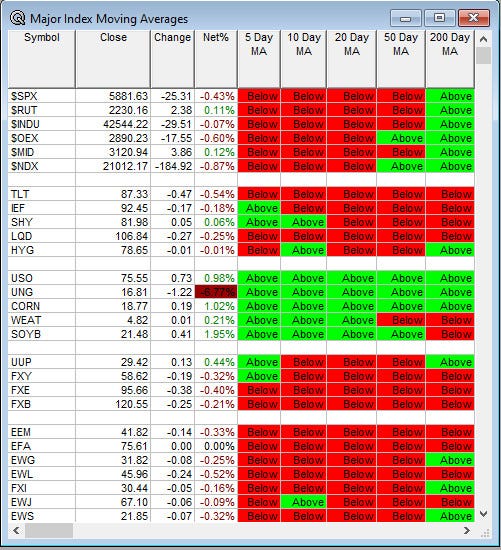The height and width of the screenshot is (550, 501).
Task: Select the 50 Day MA column header
Action: click(401, 59)
